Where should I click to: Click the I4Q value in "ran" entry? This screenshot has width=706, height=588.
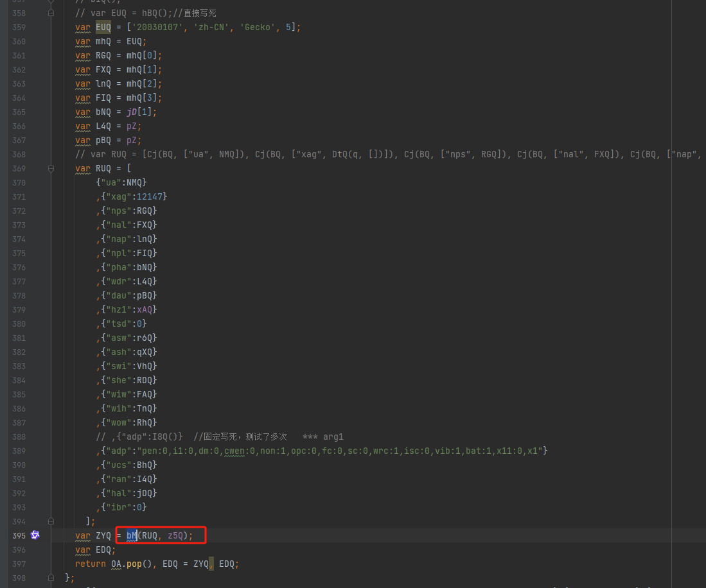[145, 479]
